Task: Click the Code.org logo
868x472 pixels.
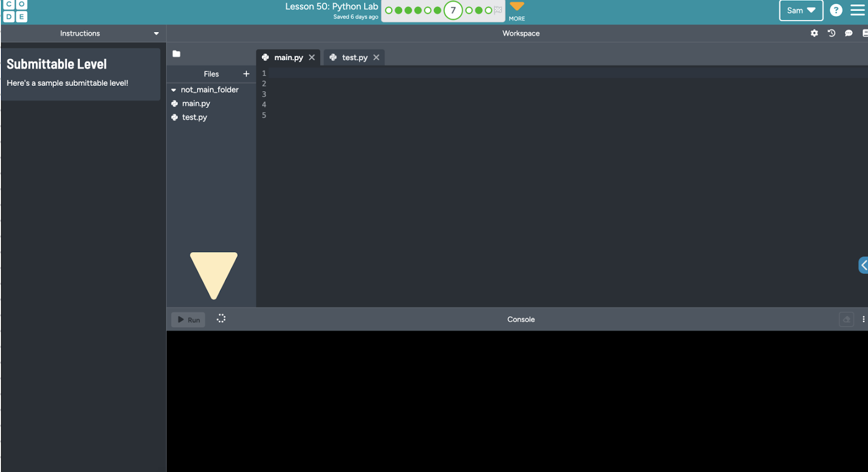Action: pos(15,10)
